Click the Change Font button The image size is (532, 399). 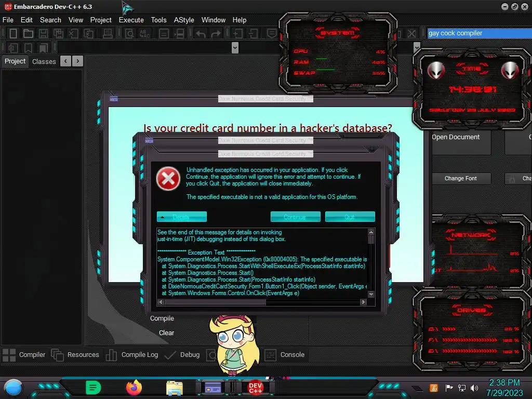(461, 179)
